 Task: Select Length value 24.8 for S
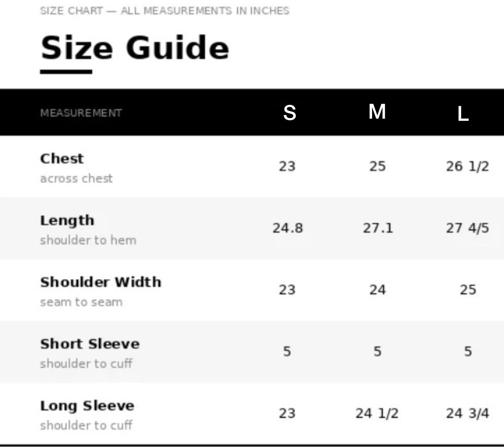[287, 228]
